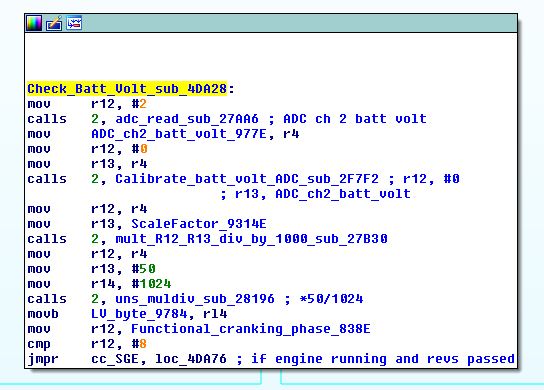The image size is (544, 390).
Task: Select the immediate value #50
Action: point(143,269)
